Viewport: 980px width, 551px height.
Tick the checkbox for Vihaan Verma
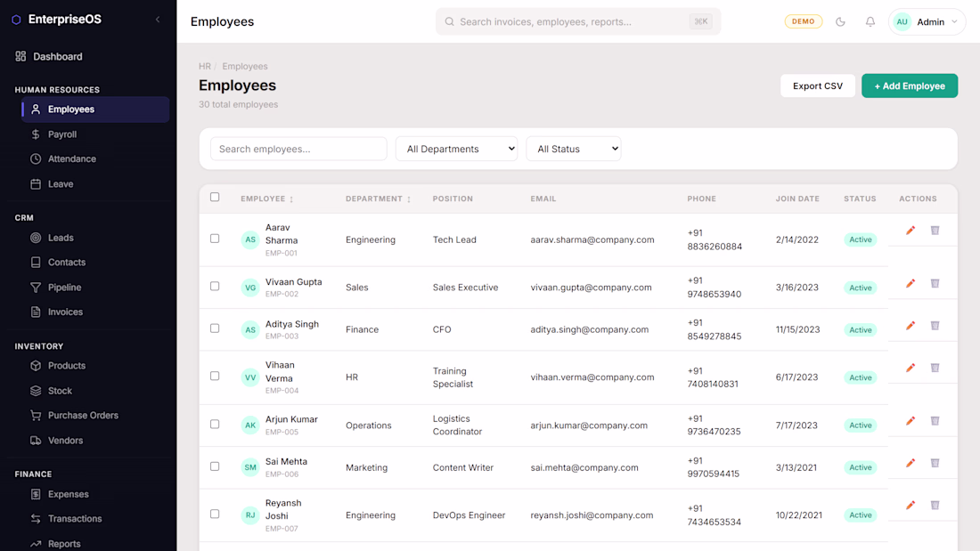[215, 376]
